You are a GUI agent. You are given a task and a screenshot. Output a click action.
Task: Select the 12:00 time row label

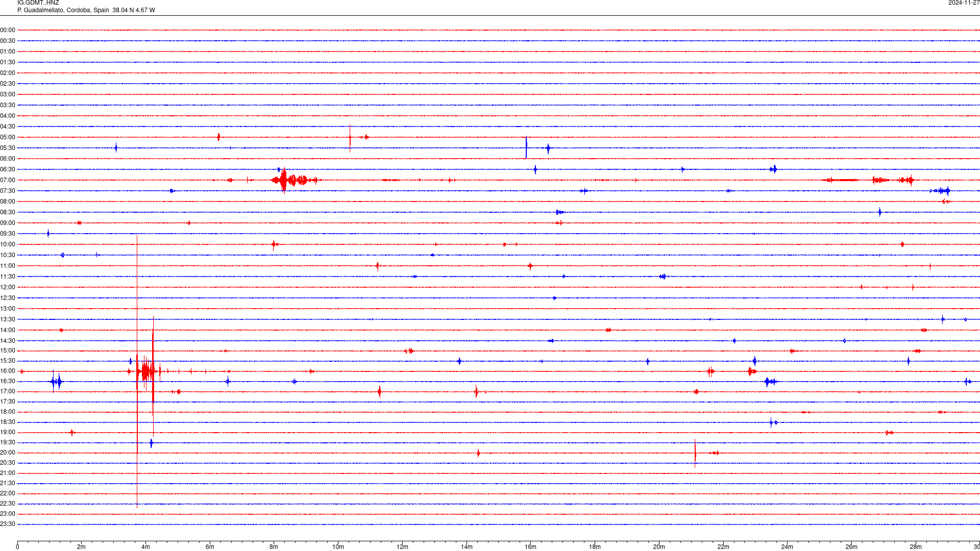pyautogui.click(x=8, y=287)
